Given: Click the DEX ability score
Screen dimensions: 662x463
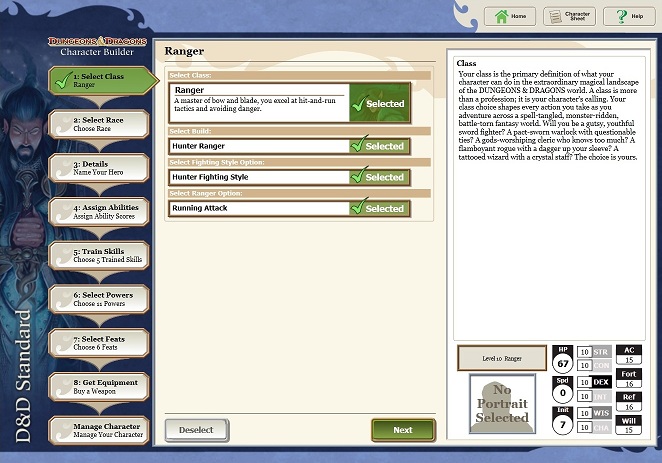Looking at the screenshot, I should tap(594, 382).
